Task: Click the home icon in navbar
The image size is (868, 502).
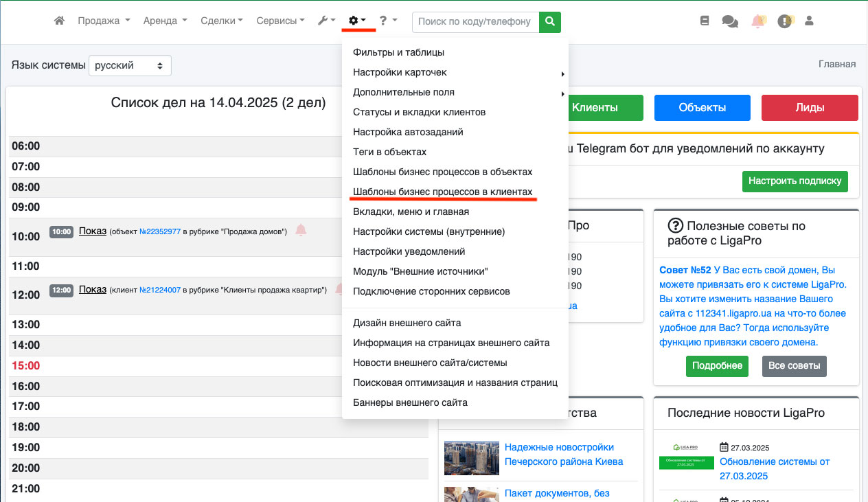Action: coord(60,21)
